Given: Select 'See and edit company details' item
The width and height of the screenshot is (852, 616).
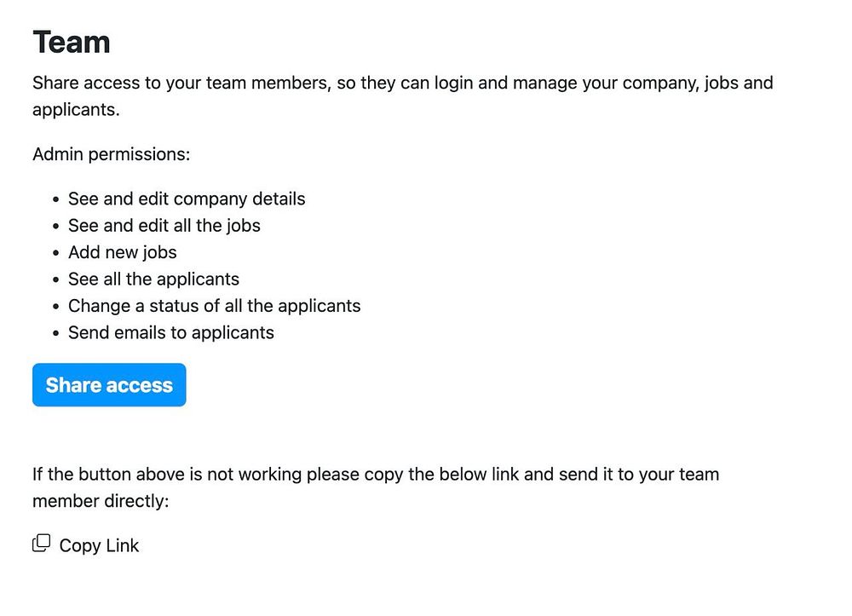Looking at the screenshot, I should coord(187,199).
